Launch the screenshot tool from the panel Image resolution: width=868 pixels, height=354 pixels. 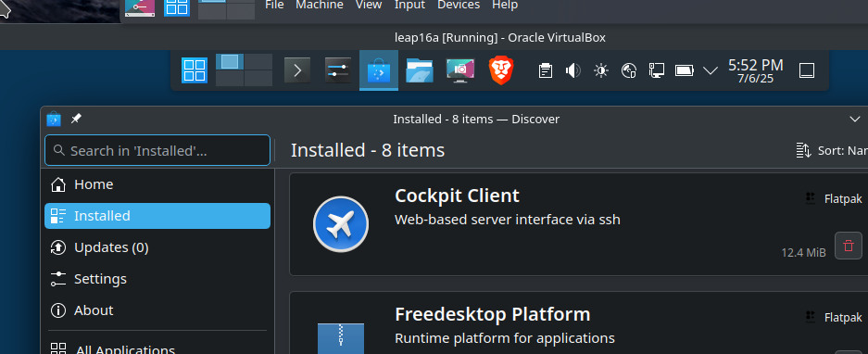coord(460,70)
